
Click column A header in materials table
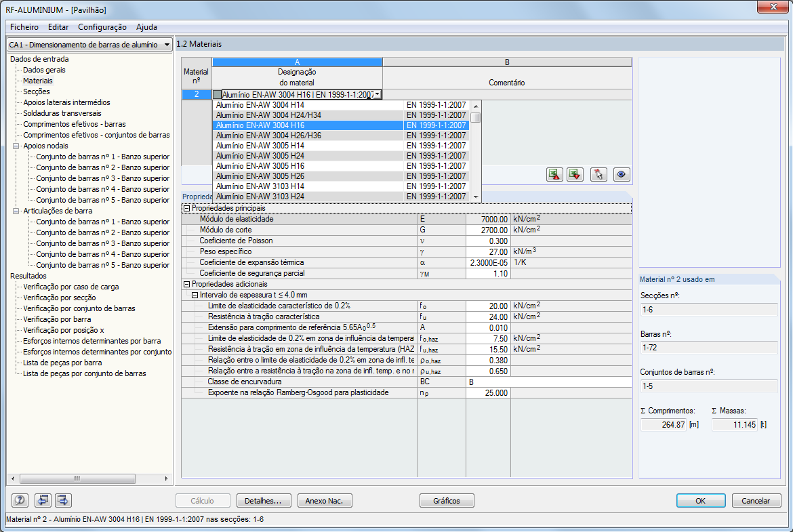point(298,62)
